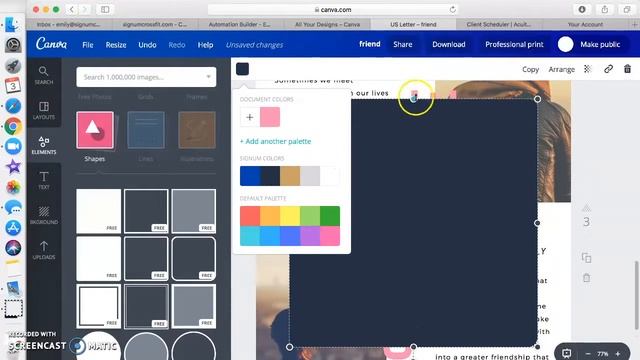The width and height of the screenshot is (640, 360).
Task: Reload the page in Safari
Action: [x=452, y=9]
